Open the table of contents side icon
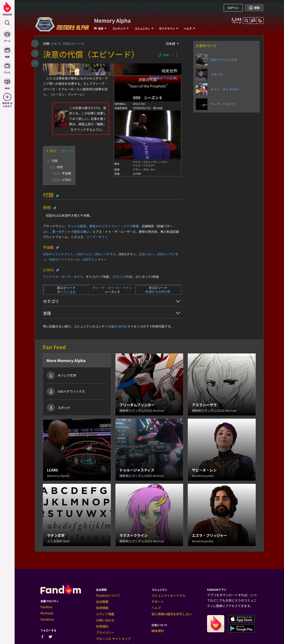 point(35,53)
